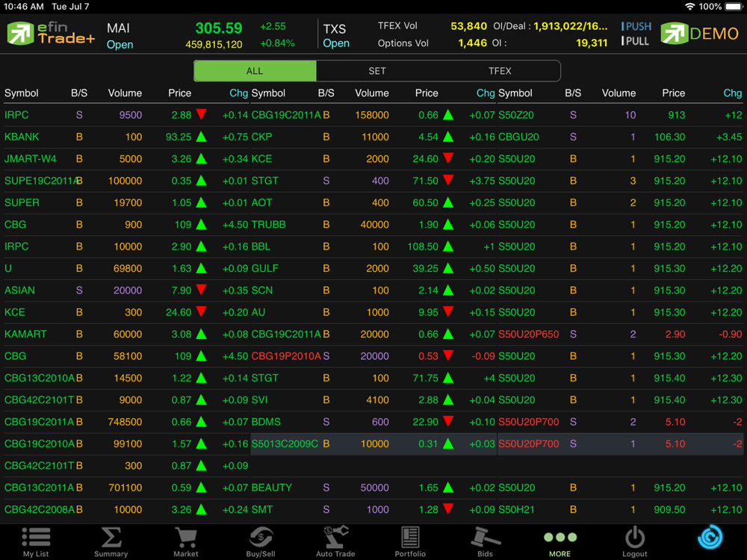747x560 pixels.
Task: Select the highlighted S5013C2009C symbol
Action: 285,444
